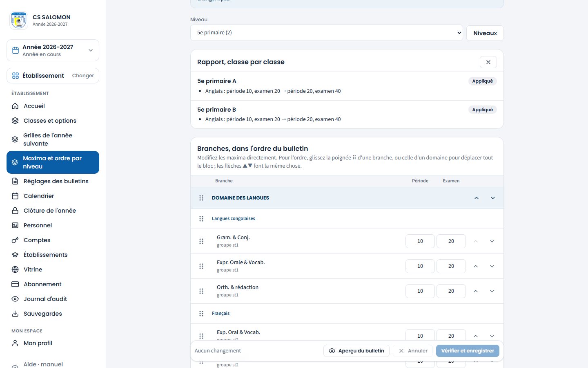Open the Calendrier page
The image size is (588, 368).
coord(53,196)
